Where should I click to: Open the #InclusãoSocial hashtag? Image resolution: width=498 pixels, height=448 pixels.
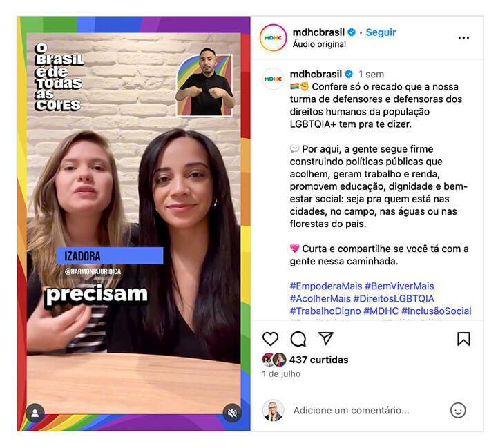(x=436, y=311)
